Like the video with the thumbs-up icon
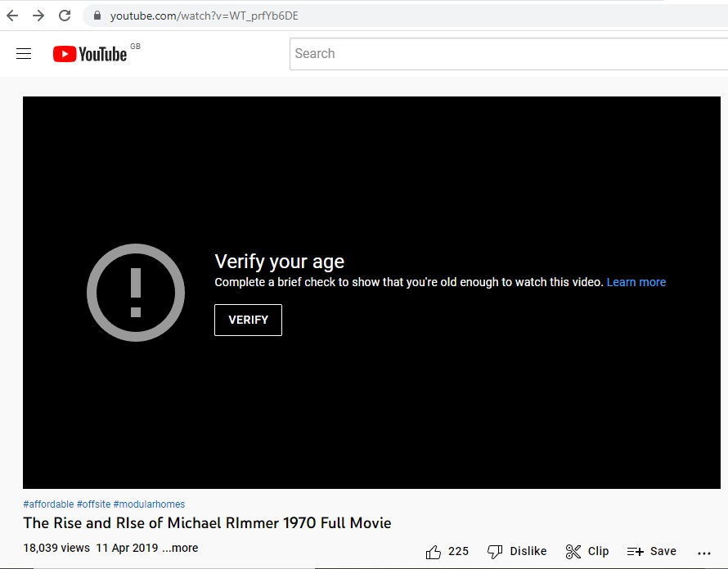 coord(434,552)
